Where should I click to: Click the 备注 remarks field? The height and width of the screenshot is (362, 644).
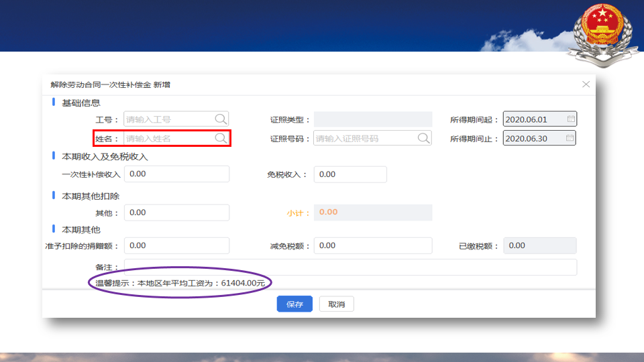(350, 267)
